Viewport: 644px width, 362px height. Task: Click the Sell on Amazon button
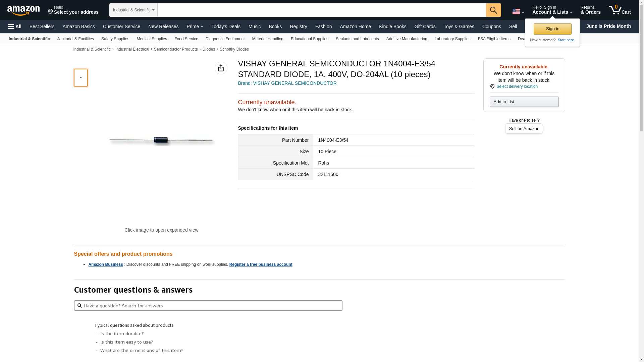524,129
